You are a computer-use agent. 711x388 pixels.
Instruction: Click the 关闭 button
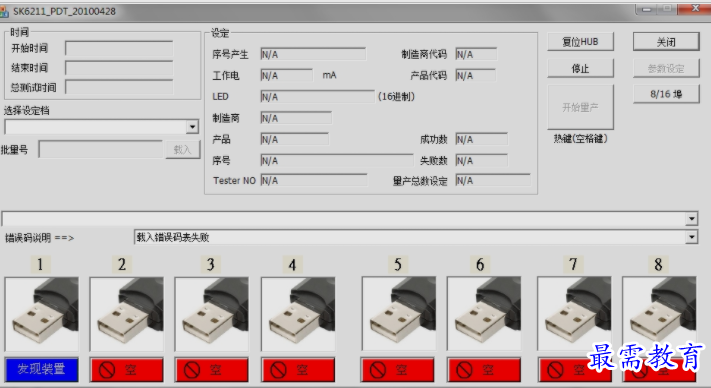(x=666, y=42)
